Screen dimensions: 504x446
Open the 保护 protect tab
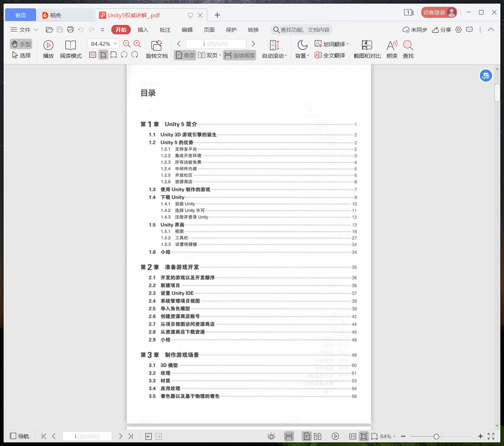[x=231, y=30]
